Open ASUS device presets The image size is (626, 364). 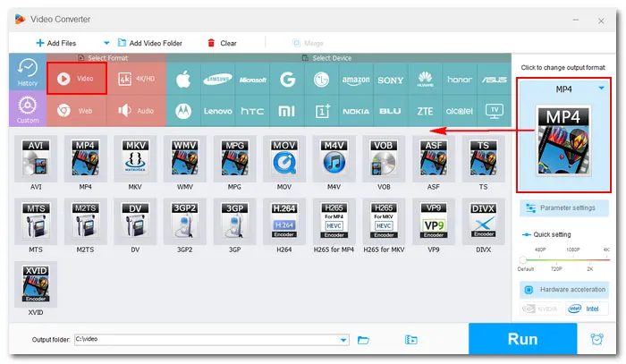(495, 79)
